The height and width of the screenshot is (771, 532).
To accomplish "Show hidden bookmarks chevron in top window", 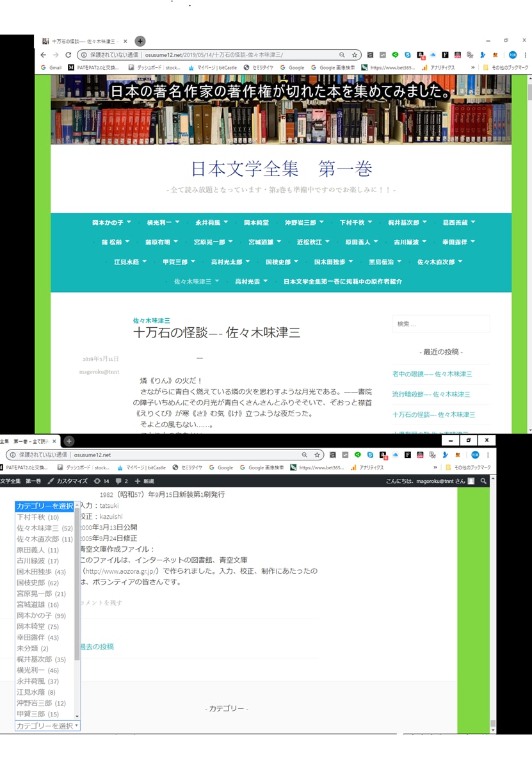I will (x=473, y=67).
